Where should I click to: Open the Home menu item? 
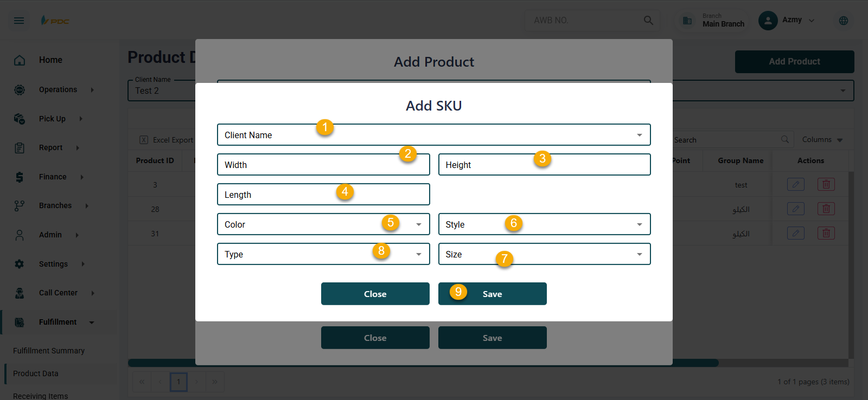[x=50, y=60]
